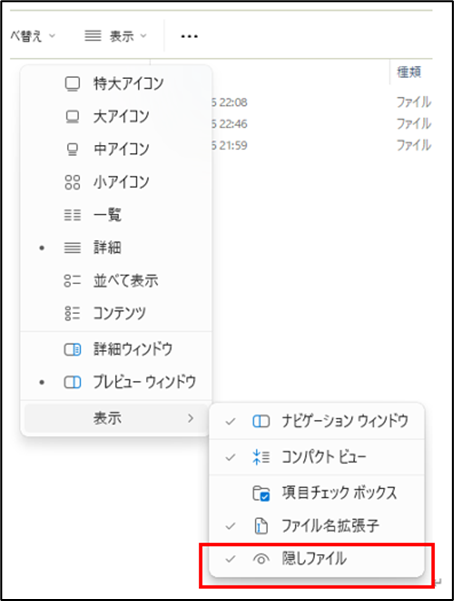The width and height of the screenshot is (454, 601).
Task: Uncheck ファイル名拡張子 option
Action: [x=317, y=526]
